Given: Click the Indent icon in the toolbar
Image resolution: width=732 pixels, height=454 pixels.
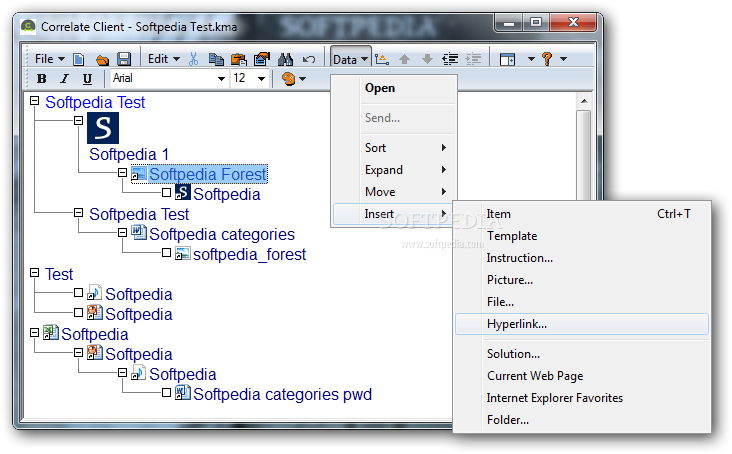Looking at the screenshot, I should coord(473,59).
